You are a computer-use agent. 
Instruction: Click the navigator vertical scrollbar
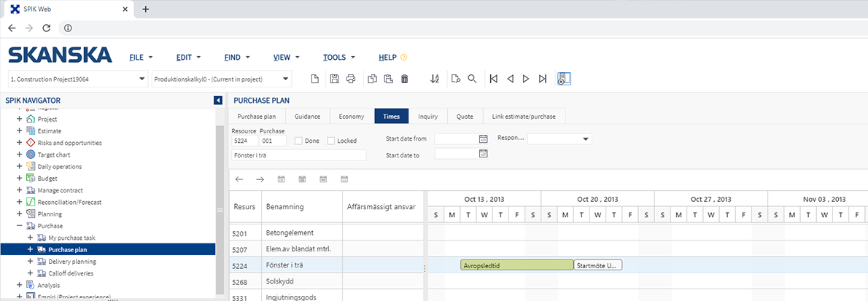tap(220, 210)
